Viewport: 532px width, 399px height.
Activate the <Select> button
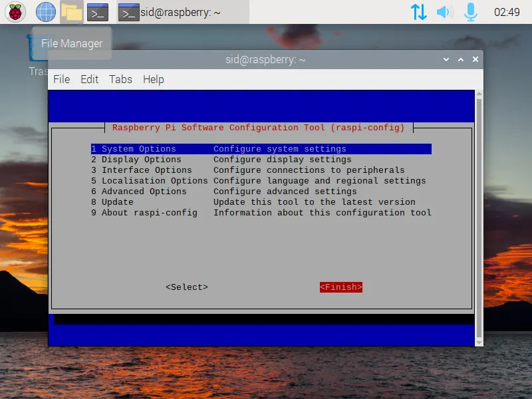[x=187, y=287]
